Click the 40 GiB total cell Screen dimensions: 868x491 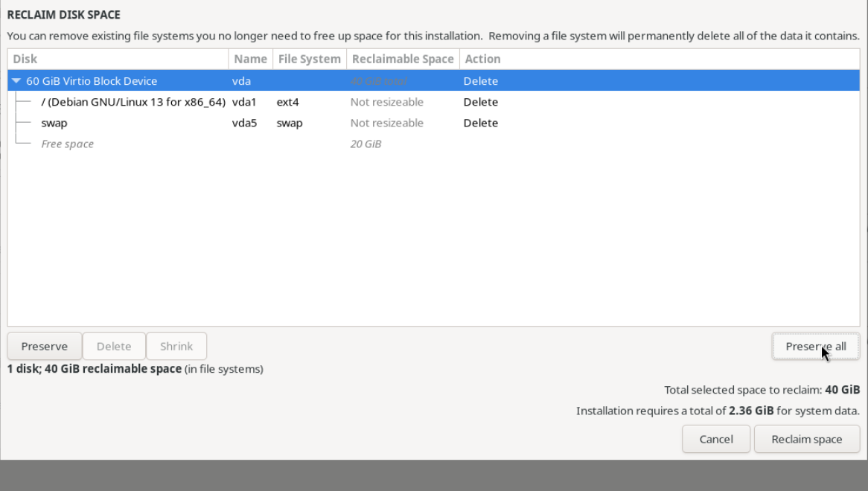(x=379, y=81)
